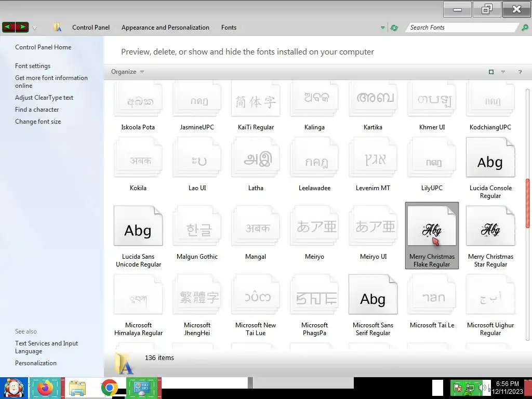Click the taskbar clock showing 6:56 PM
Viewport: 532px width, 399px height.
(x=508, y=388)
